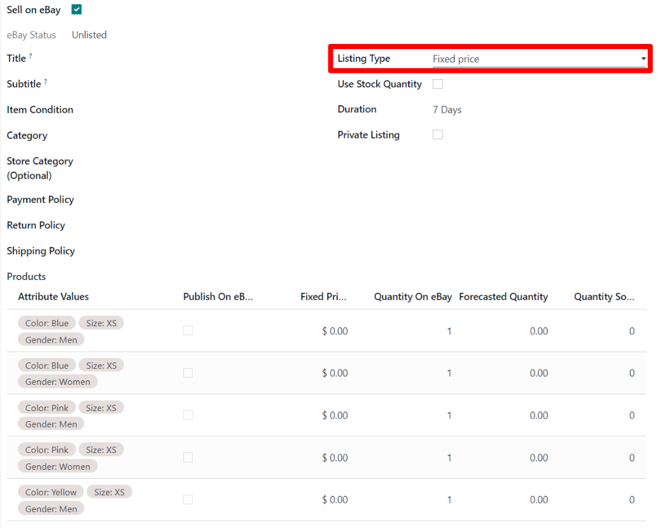
Task: Click the Duration field showing 7 Days
Action: 447,110
